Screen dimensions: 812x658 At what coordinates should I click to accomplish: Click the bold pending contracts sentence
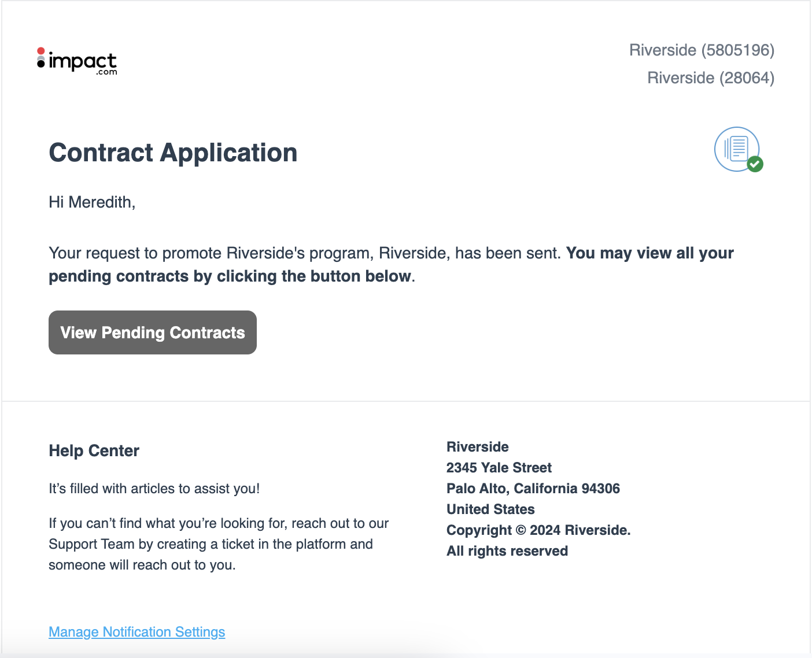[x=391, y=265]
